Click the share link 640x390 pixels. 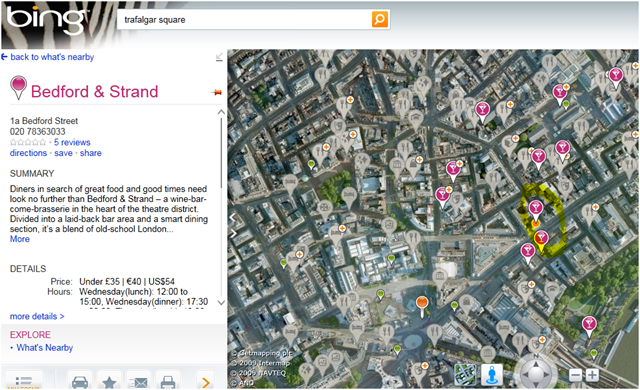(91, 153)
